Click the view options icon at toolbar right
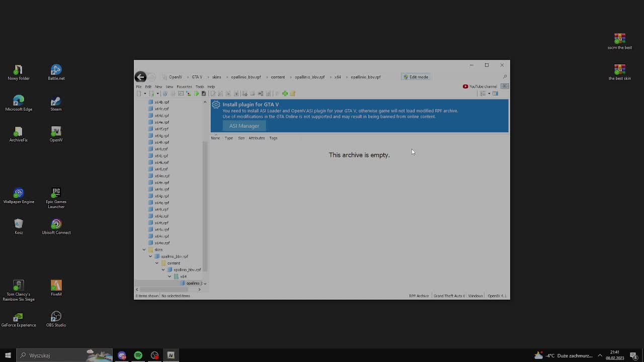This screenshot has width=644, height=362. click(482, 94)
